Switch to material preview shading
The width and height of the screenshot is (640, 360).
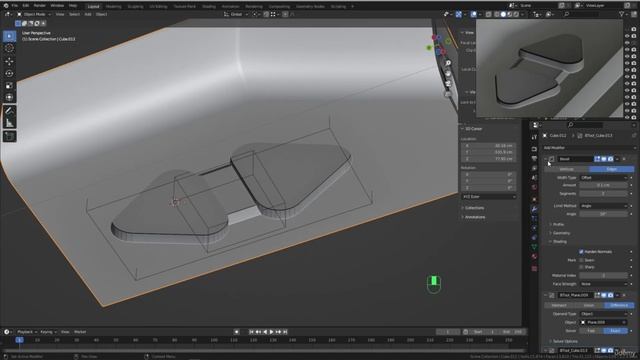(510, 14)
